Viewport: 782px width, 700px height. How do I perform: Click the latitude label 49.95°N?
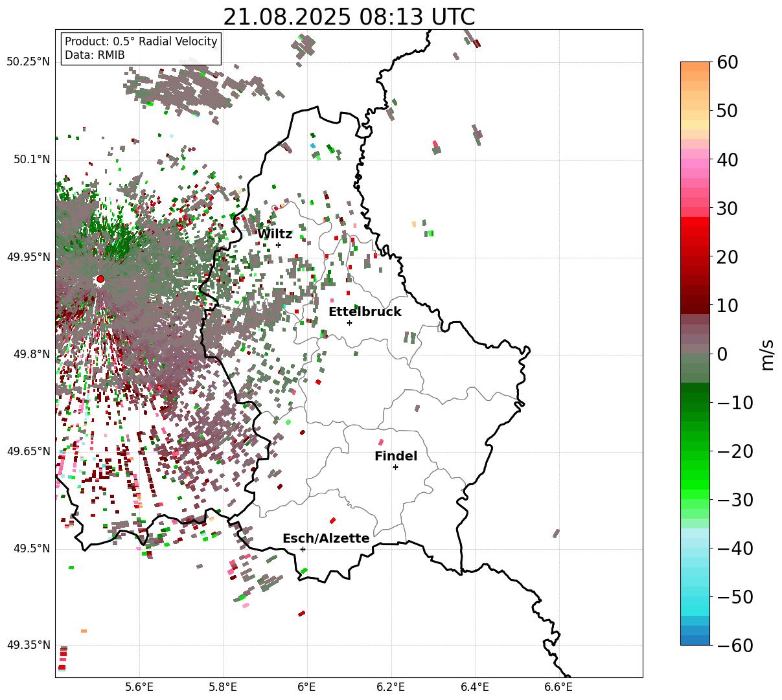coord(29,257)
